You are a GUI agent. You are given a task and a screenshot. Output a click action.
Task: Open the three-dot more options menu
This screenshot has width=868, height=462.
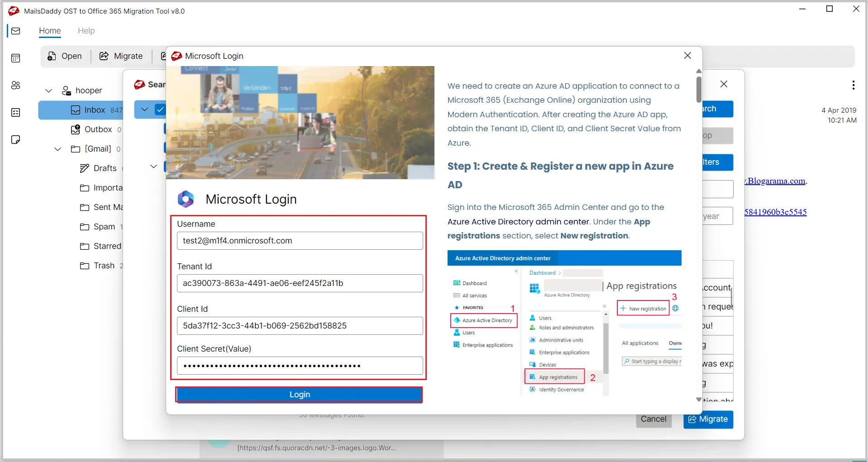(853, 85)
